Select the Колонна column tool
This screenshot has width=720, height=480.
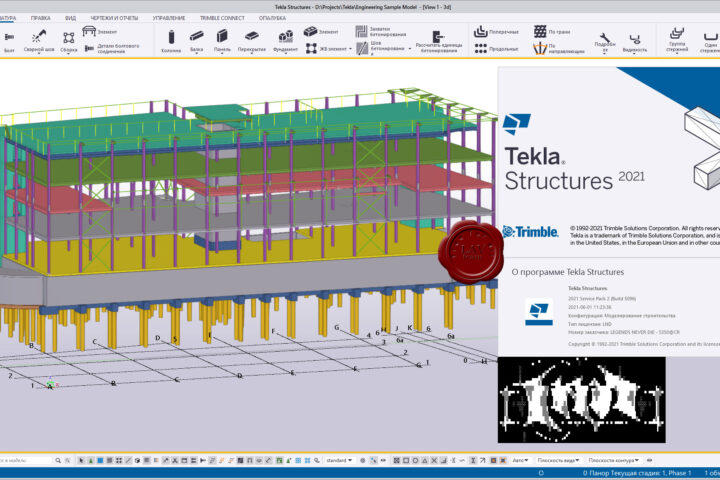(171, 40)
